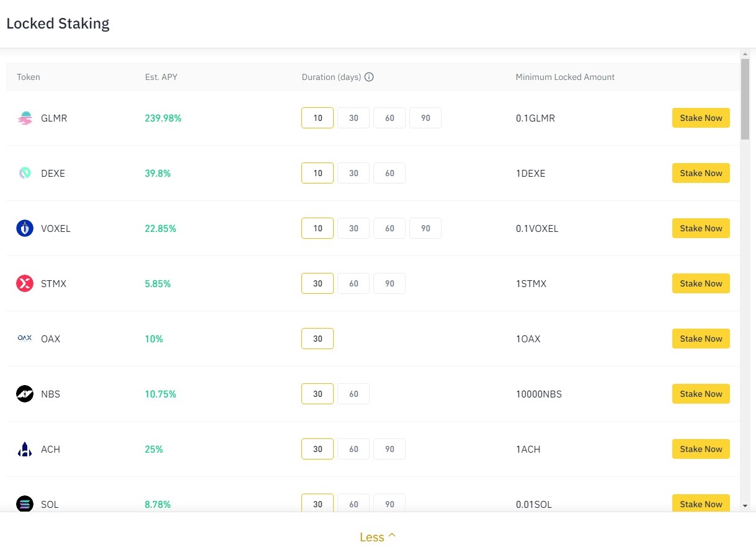
Task: Click DEXE's 39.8% APY value
Action: point(158,173)
